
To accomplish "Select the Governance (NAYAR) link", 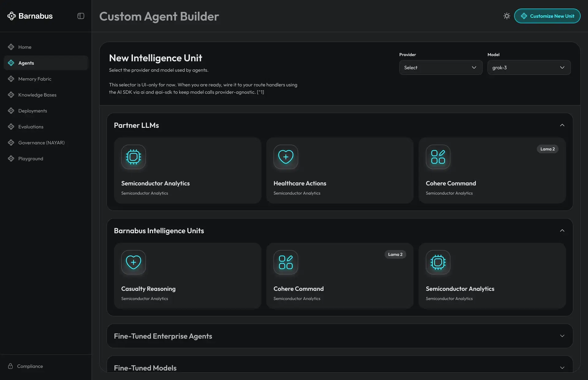I will (x=41, y=142).
